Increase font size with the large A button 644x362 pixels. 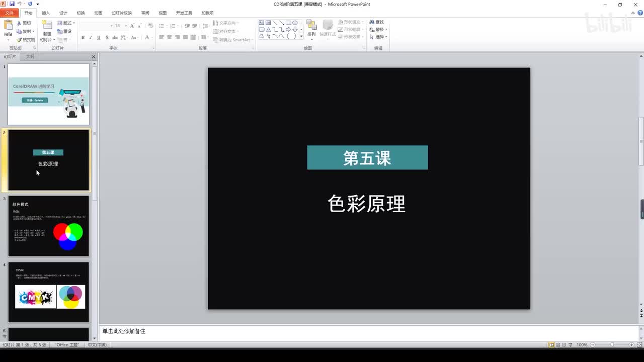tap(132, 26)
